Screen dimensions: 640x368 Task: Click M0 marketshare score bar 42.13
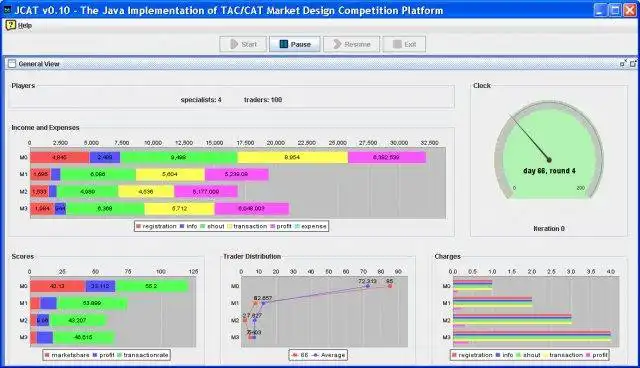(x=58, y=286)
